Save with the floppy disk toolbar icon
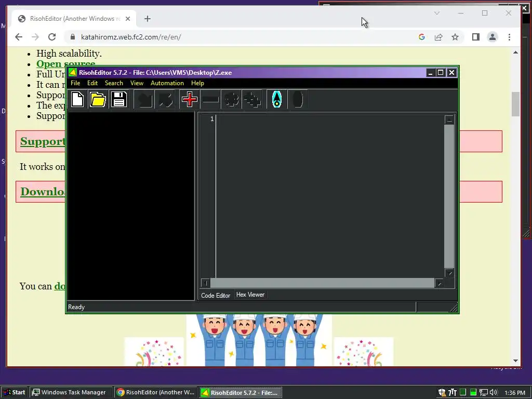Image resolution: width=532 pixels, height=399 pixels. (x=119, y=99)
